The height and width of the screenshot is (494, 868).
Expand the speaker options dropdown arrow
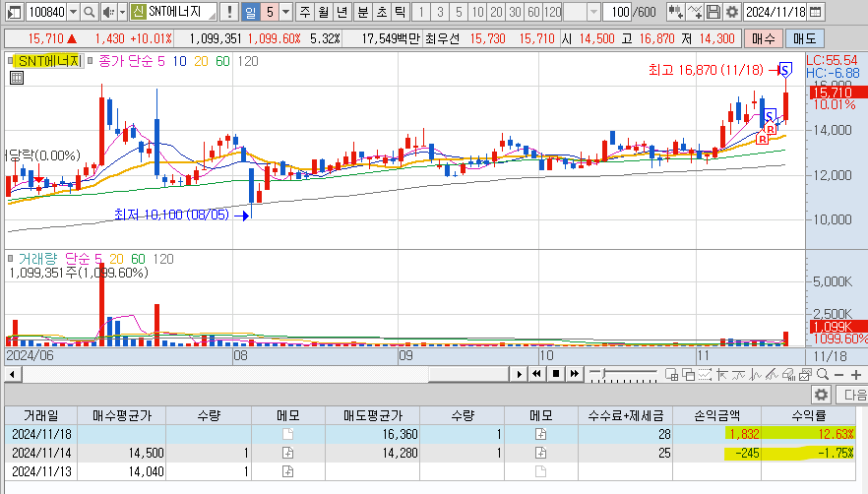point(122,12)
